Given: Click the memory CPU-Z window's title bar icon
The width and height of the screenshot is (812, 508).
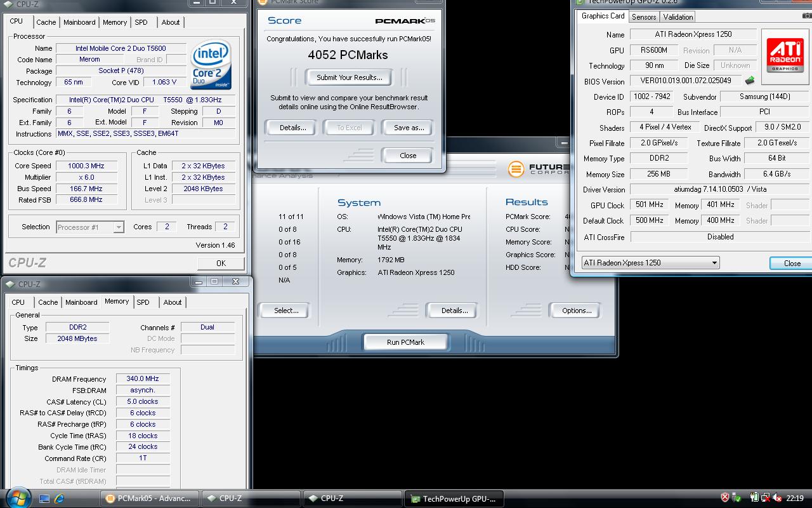Looking at the screenshot, I should coord(10,284).
